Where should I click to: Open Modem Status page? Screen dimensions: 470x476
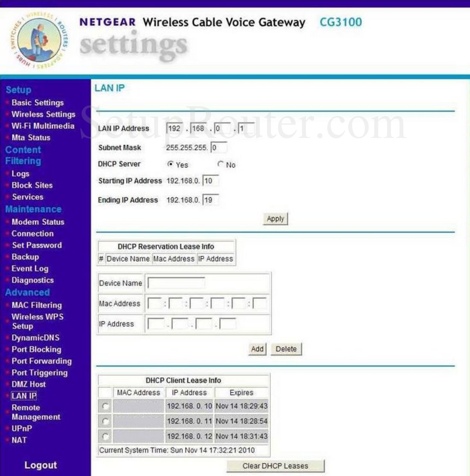(38, 222)
